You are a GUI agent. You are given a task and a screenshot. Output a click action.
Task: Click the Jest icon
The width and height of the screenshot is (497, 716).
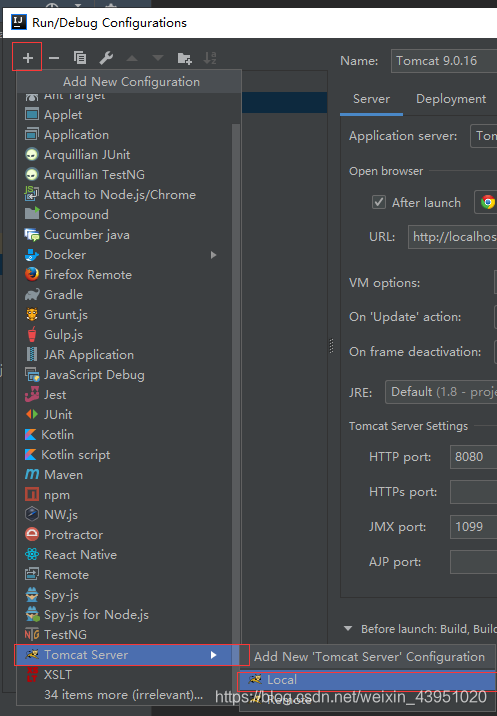click(x=32, y=395)
